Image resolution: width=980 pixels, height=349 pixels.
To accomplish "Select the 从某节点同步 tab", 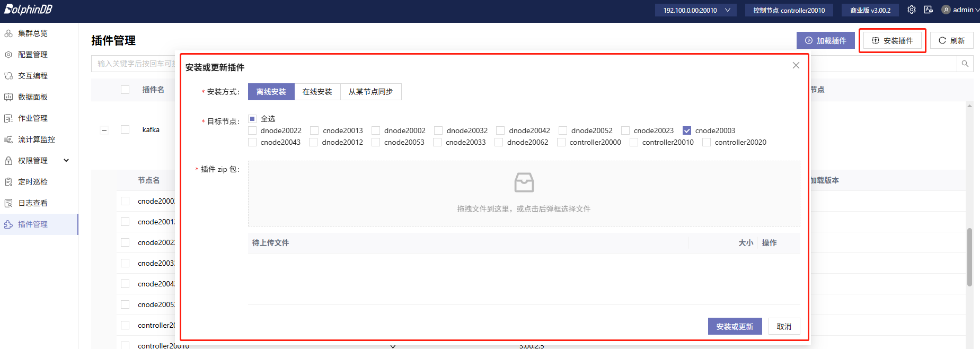I will pos(370,92).
